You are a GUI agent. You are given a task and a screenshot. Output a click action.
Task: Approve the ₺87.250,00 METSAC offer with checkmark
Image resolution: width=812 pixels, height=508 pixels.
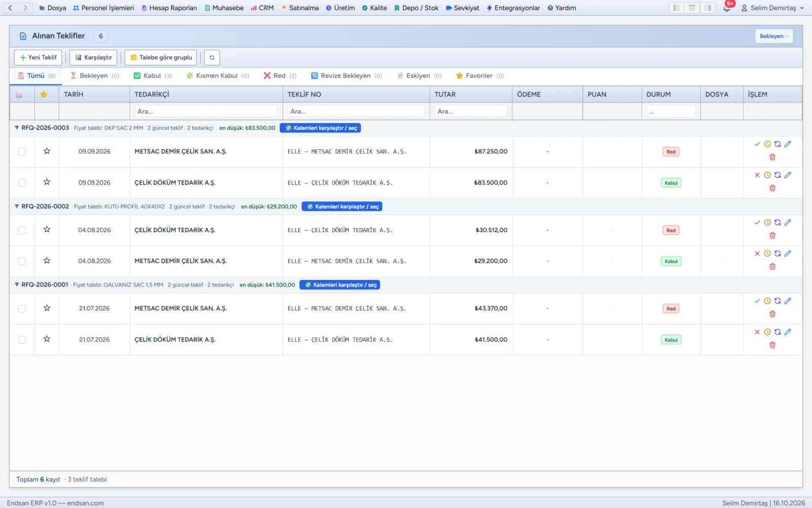coord(757,144)
